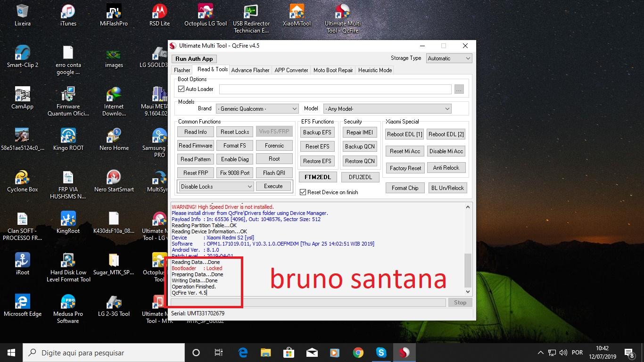644x362 pixels.
Task: Open the XiaoMiTool desktop icon
Action: point(297,15)
